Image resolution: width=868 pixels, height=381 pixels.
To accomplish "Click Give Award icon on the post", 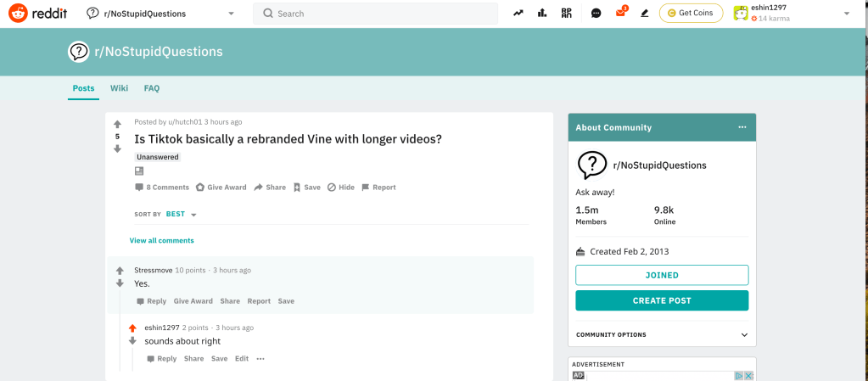I will tap(200, 188).
